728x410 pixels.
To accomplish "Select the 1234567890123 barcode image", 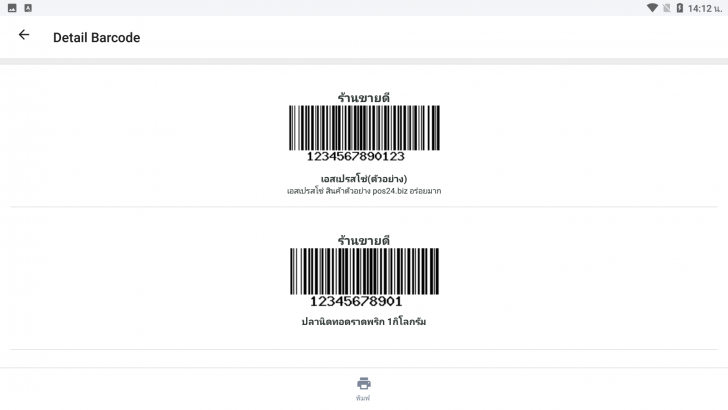I will tap(363, 127).
